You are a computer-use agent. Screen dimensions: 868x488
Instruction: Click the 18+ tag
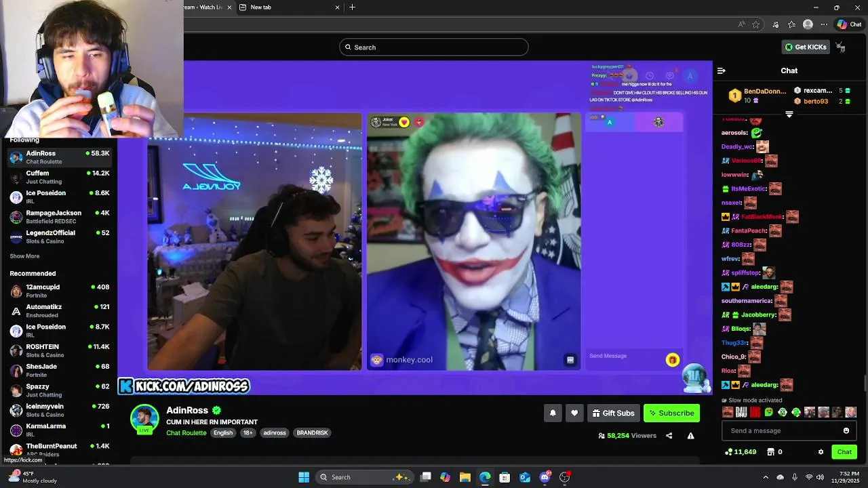tap(248, 433)
